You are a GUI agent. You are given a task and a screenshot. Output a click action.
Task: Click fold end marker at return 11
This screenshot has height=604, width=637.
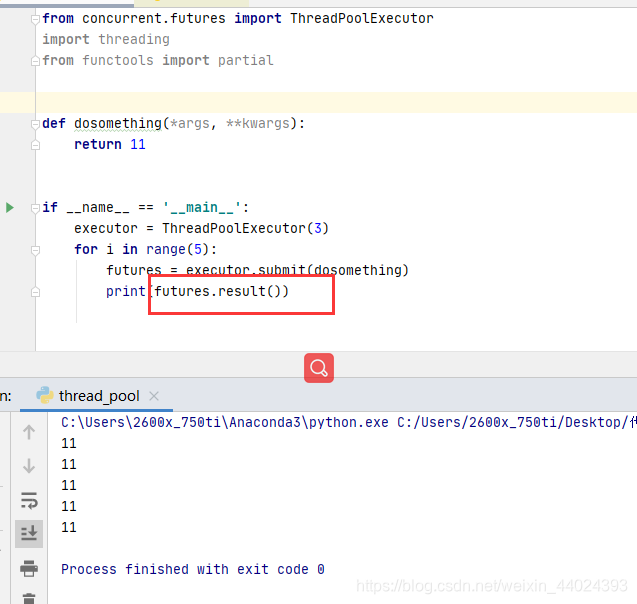tap(35, 145)
